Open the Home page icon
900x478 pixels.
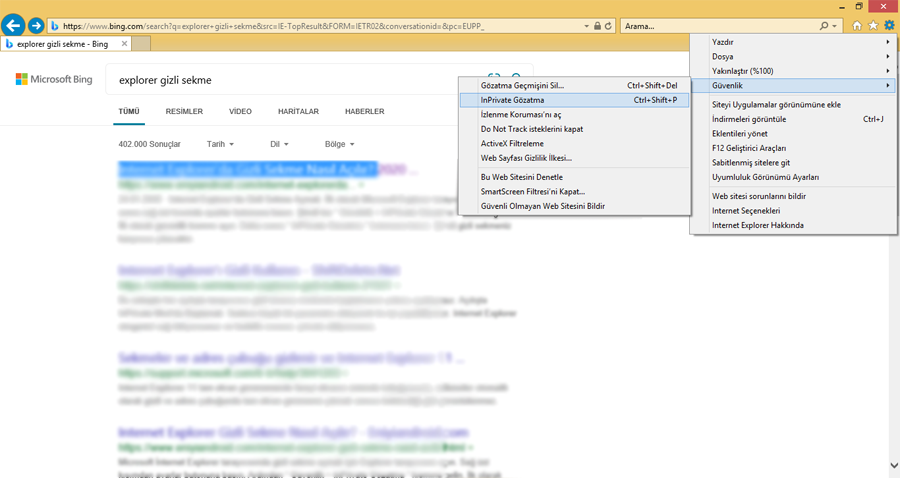[857, 26]
